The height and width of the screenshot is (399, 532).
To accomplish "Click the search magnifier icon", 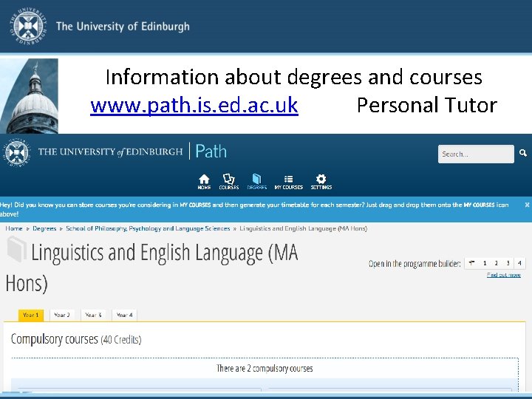I will click(x=523, y=154).
